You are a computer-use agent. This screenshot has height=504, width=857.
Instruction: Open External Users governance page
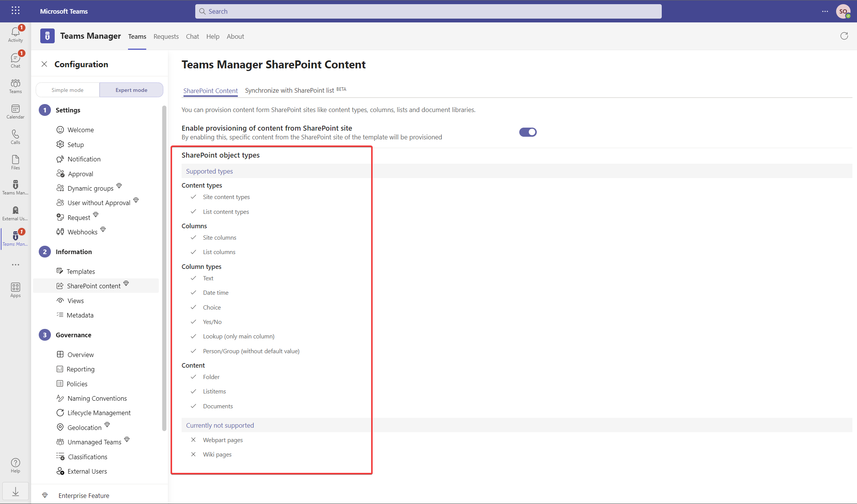pos(82,471)
